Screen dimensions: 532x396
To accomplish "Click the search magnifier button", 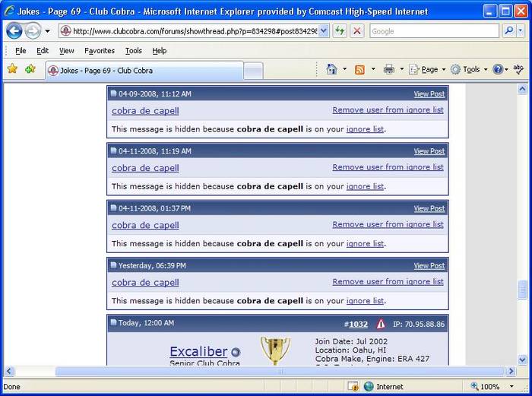I will click(x=509, y=31).
